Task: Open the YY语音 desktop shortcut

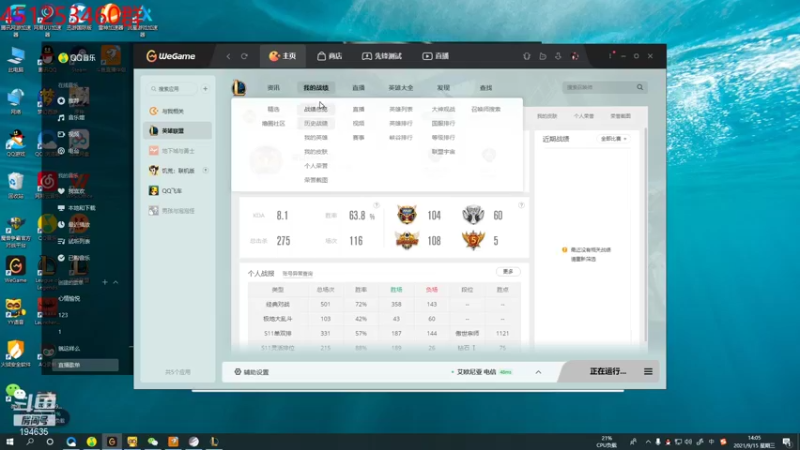Action: [x=14, y=311]
